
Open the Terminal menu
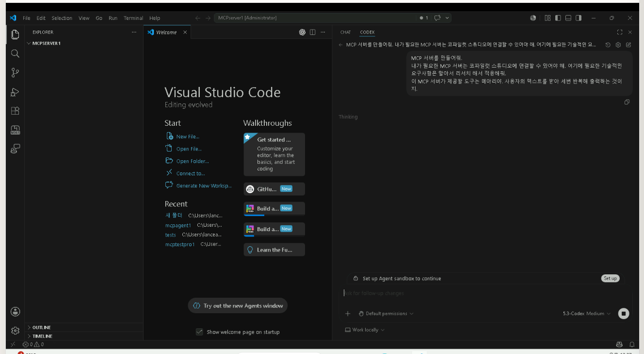[x=133, y=18]
